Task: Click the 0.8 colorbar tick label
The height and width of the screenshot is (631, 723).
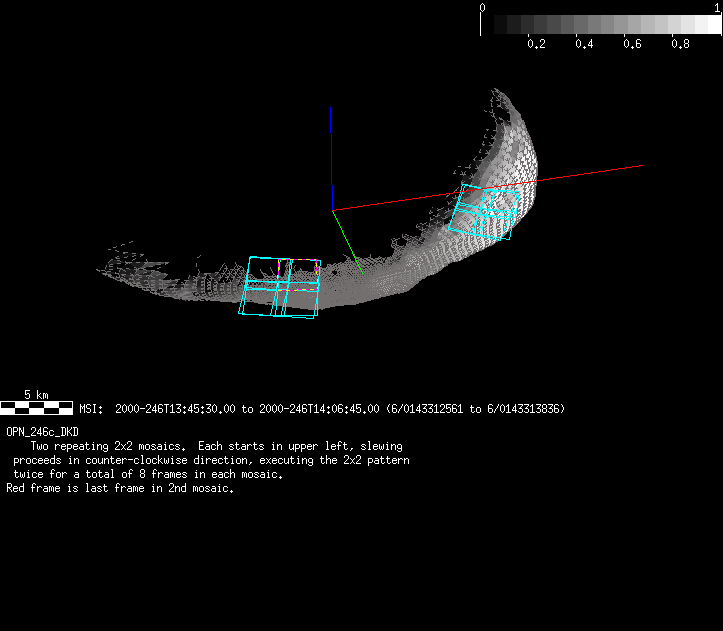Action: (680, 45)
